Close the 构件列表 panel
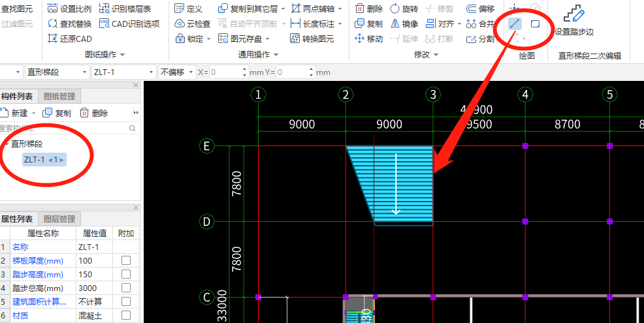644x323 pixels. point(136,85)
